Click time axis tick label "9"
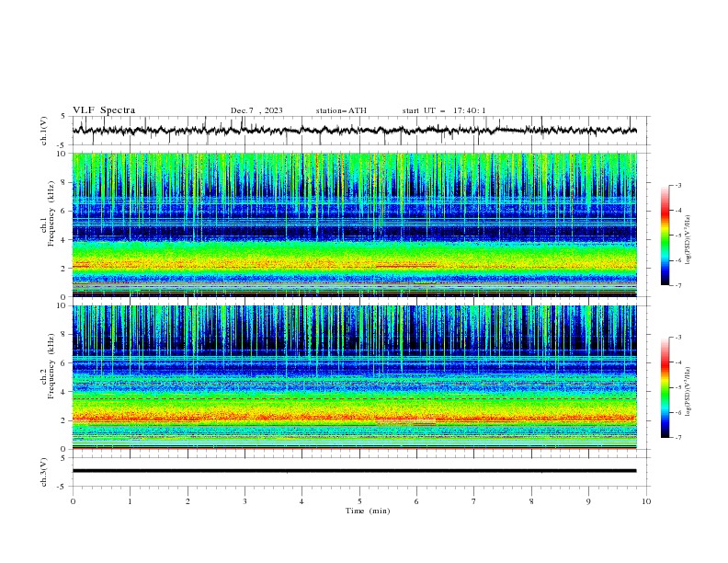This screenshot has height=563, width=728. point(588,501)
